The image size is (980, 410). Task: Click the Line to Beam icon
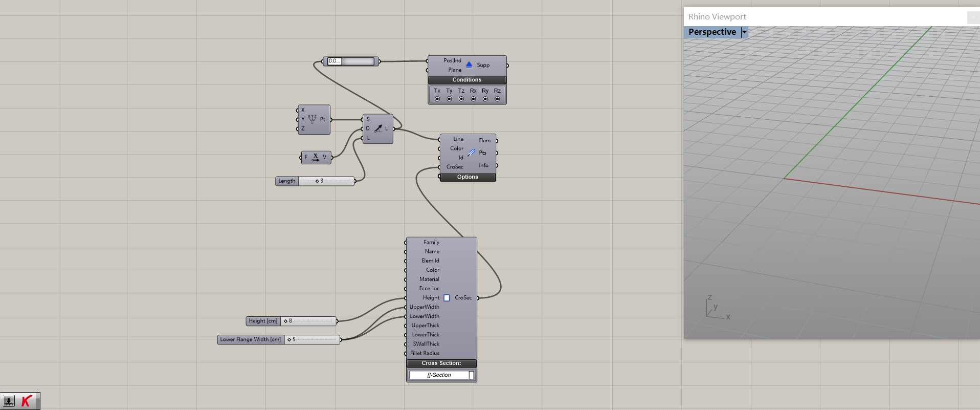tap(471, 153)
